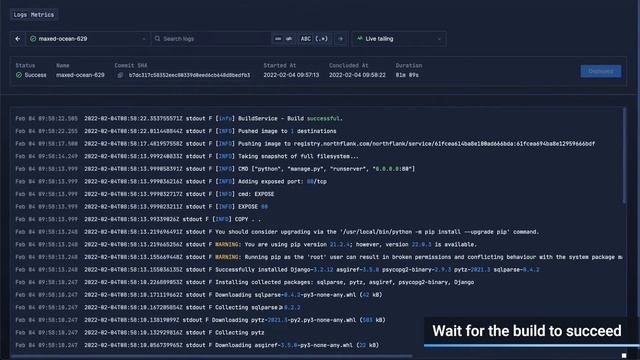Image resolution: width=640 pixels, height=360 pixels.
Task: Click the 'Successfully installed Django' log line
Action: click(277, 270)
